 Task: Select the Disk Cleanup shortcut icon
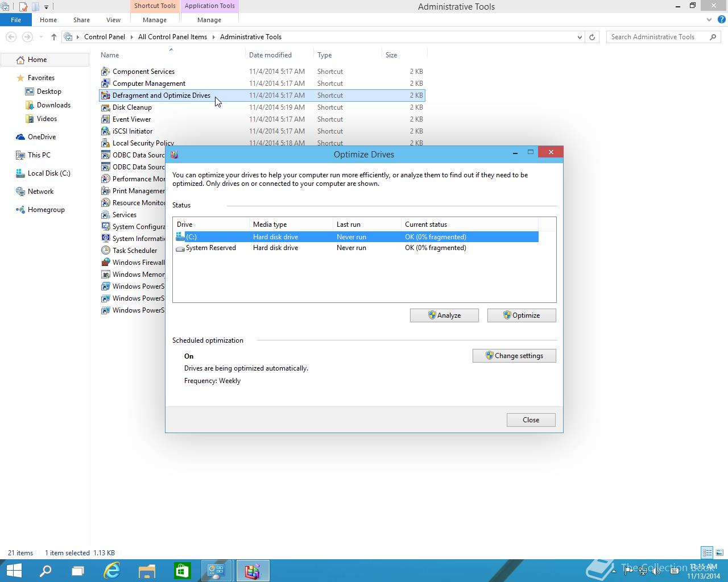click(105, 107)
